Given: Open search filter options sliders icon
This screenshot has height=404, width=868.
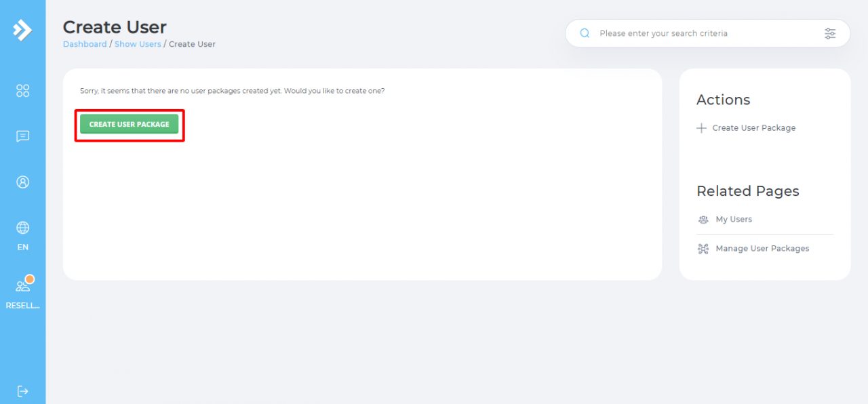Looking at the screenshot, I should 830,33.
